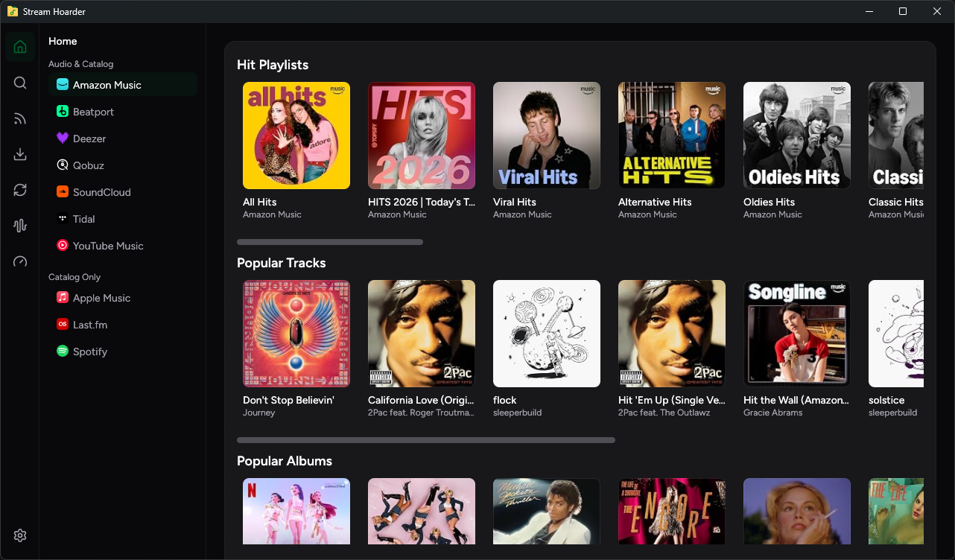Click the "Hit 'Em Up (Single Ve..." title
The image size is (955, 560).
pyautogui.click(x=672, y=400)
